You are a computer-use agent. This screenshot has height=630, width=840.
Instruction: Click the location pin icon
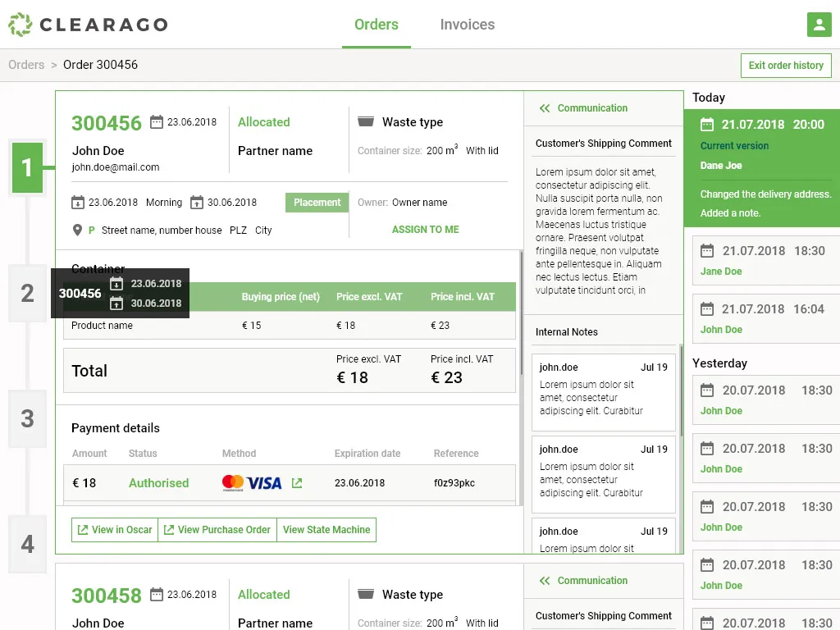[78, 231]
